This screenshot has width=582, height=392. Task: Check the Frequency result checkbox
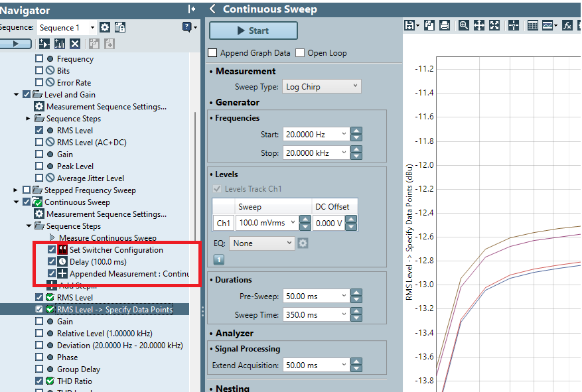click(x=39, y=58)
